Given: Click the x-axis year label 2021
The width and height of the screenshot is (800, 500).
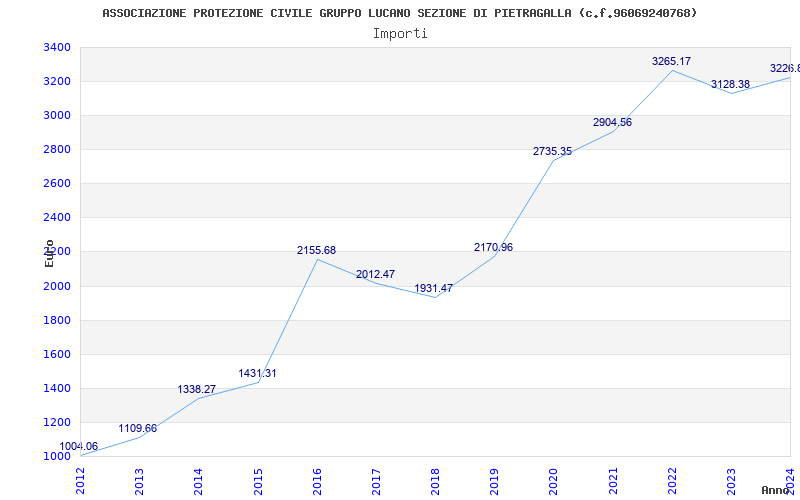Looking at the screenshot, I should pyautogui.click(x=613, y=482).
